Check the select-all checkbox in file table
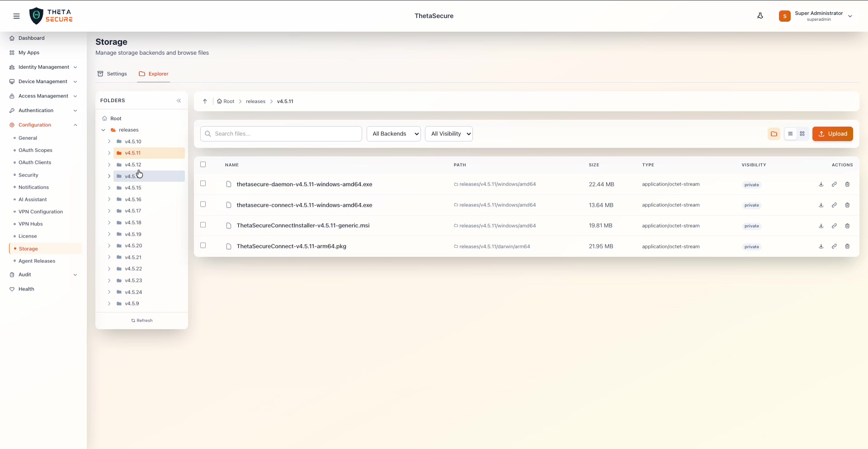The image size is (868, 449). (203, 164)
